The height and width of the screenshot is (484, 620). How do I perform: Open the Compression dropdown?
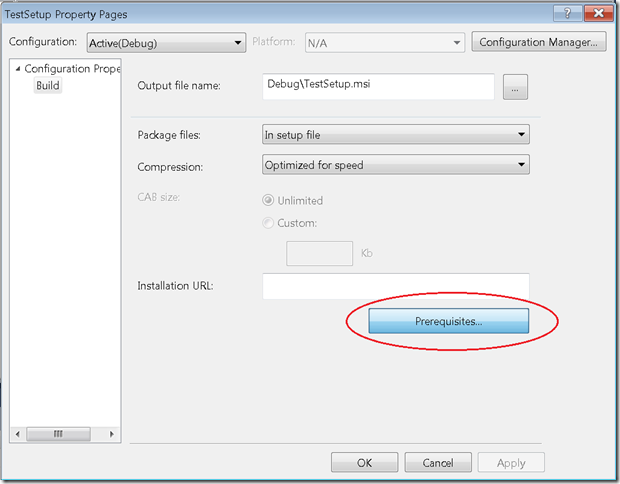tap(396, 164)
